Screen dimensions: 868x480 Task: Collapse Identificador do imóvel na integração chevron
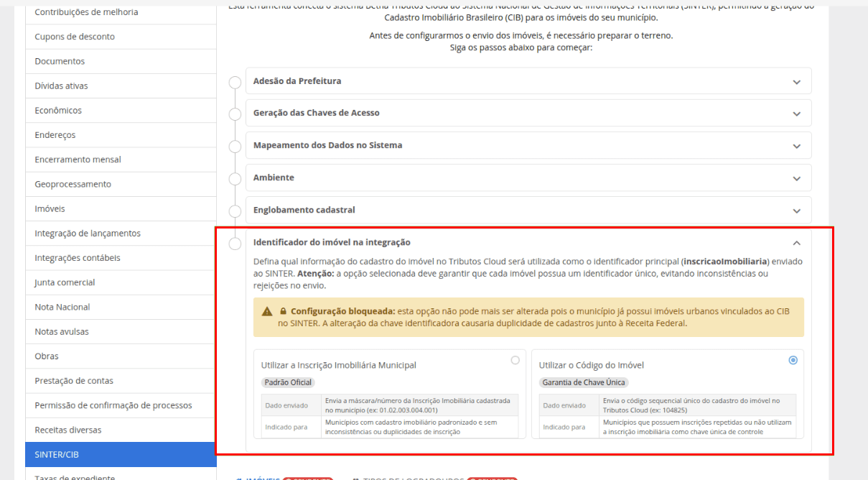point(796,243)
